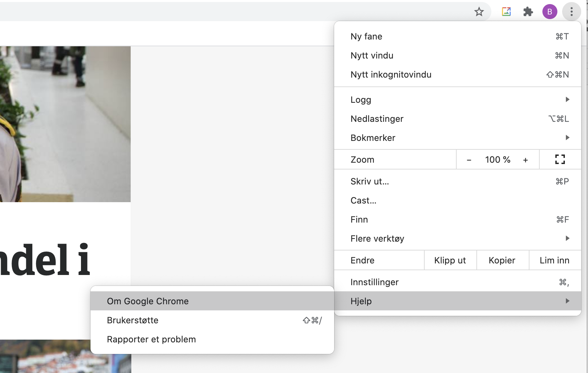
Task: Click the 100 % zoom value
Action: tap(497, 159)
